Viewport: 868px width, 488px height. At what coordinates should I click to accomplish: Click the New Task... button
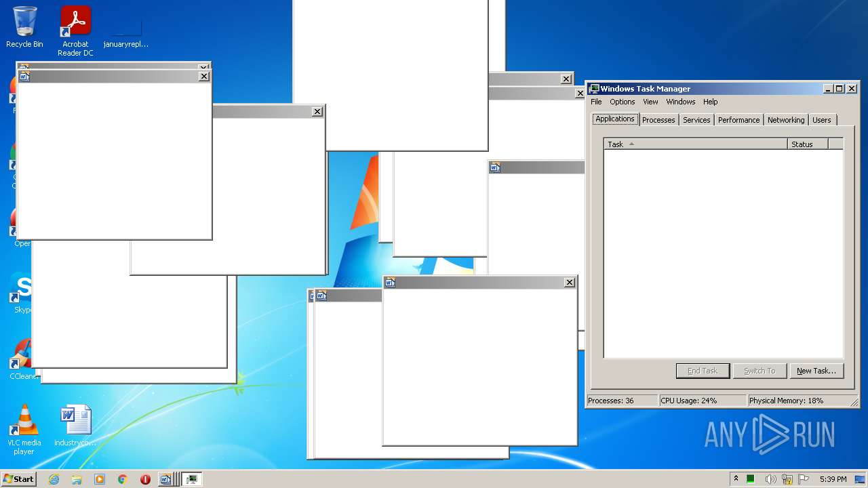[816, 371]
